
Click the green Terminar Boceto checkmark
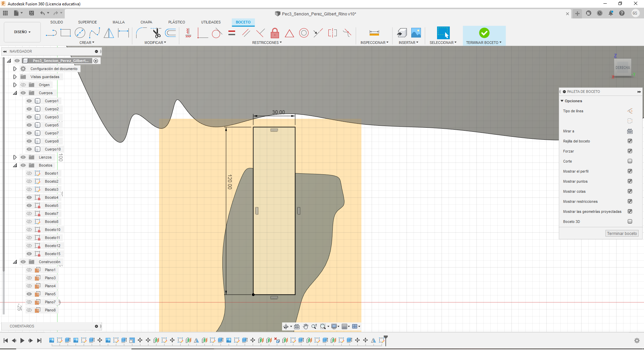484,33
